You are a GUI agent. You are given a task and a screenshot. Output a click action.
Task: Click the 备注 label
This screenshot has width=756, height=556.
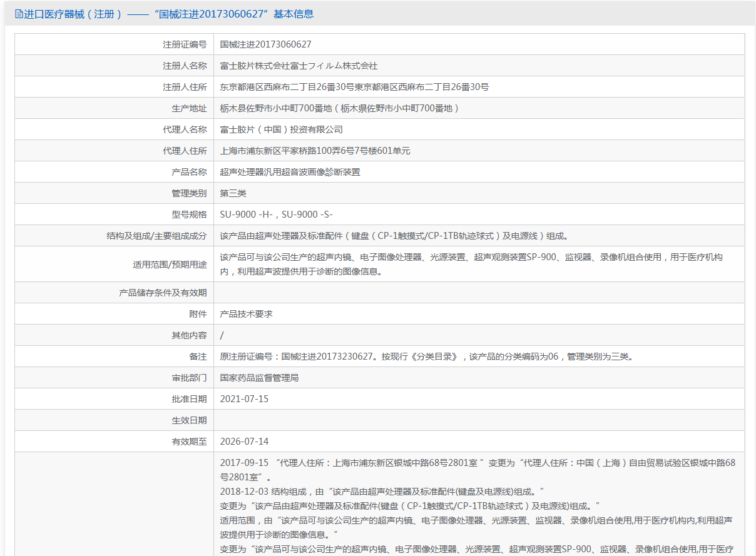198,356
